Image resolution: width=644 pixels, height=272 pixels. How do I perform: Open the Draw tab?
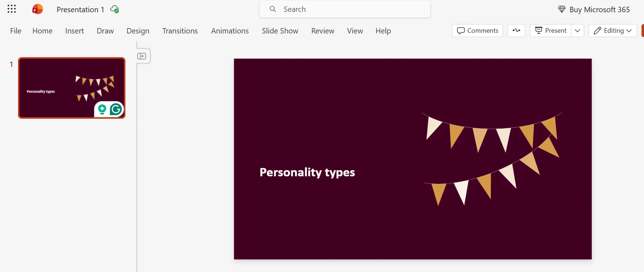[x=105, y=31]
